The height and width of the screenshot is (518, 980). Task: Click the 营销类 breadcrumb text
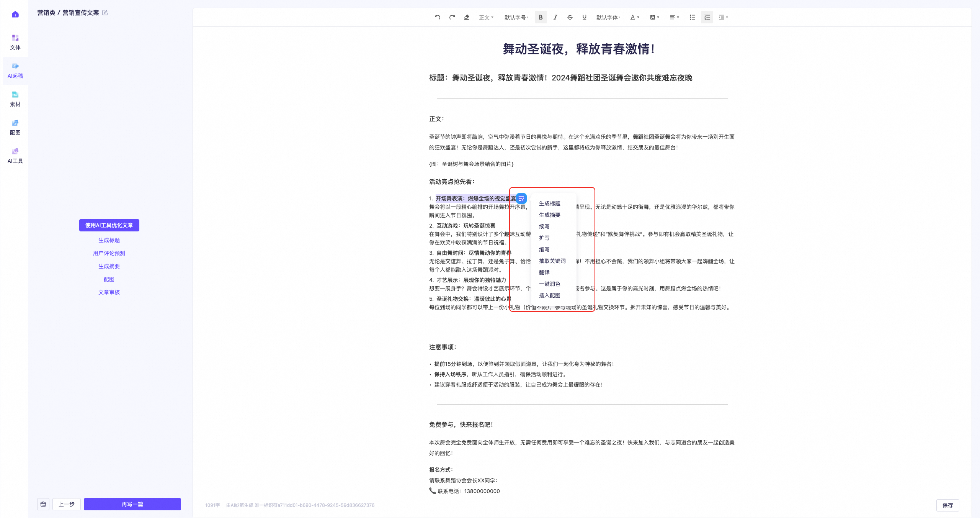pyautogui.click(x=46, y=13)
